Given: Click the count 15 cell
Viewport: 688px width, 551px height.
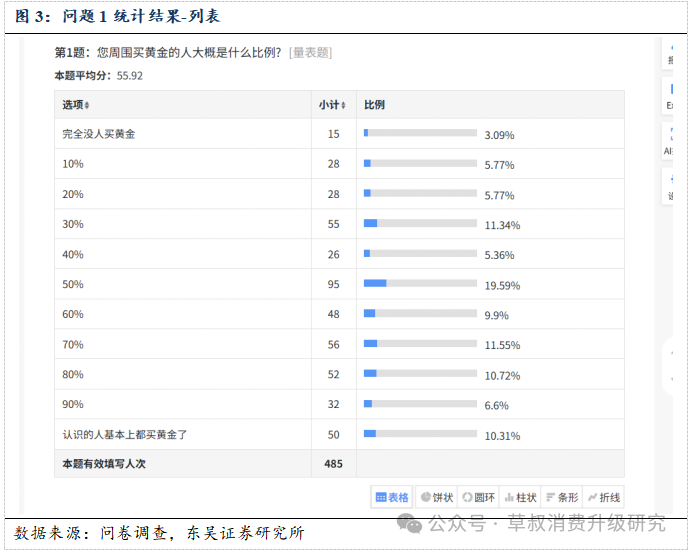Looking at the screenshot, I should pyautogui.click(x=333, y=134).
